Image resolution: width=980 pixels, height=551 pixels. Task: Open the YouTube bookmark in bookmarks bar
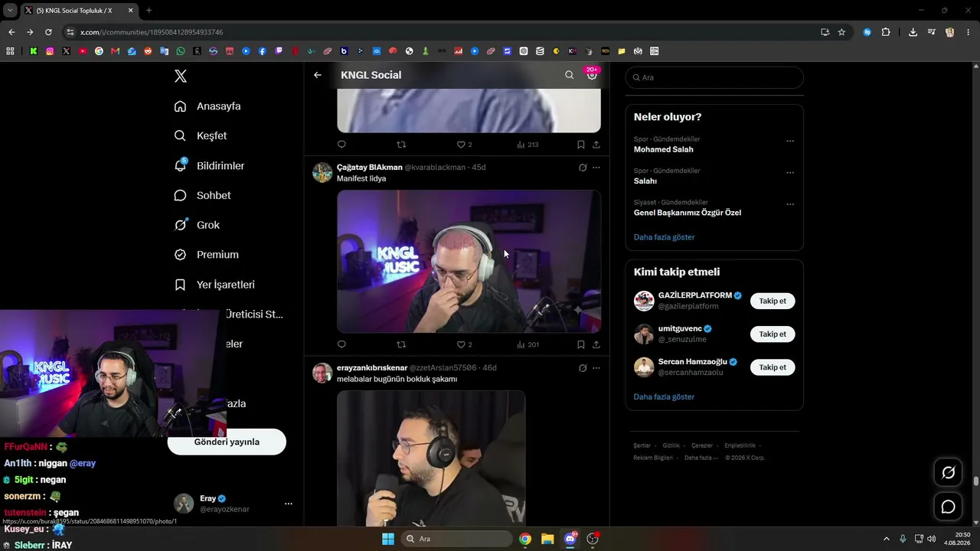pos(83,51)
